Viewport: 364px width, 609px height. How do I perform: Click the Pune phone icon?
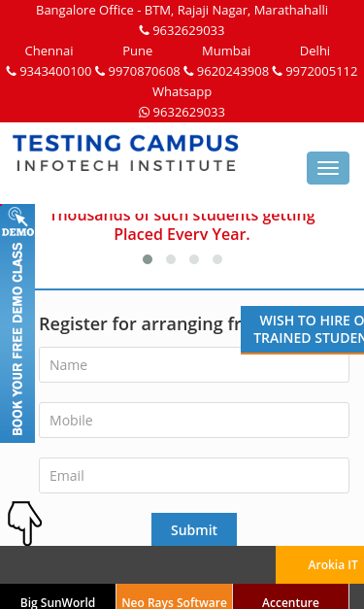tap(100, 71)
